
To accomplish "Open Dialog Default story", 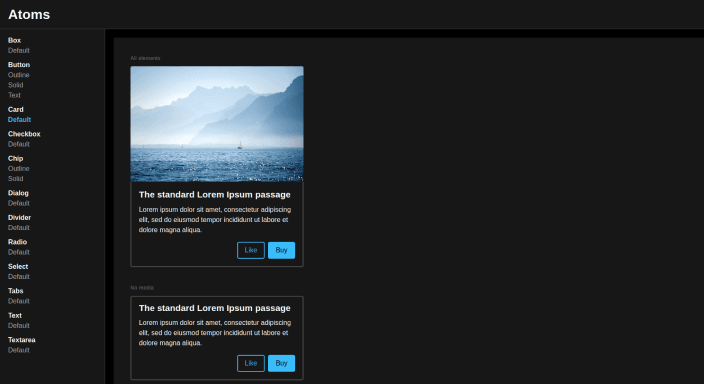I will point(18,203).
